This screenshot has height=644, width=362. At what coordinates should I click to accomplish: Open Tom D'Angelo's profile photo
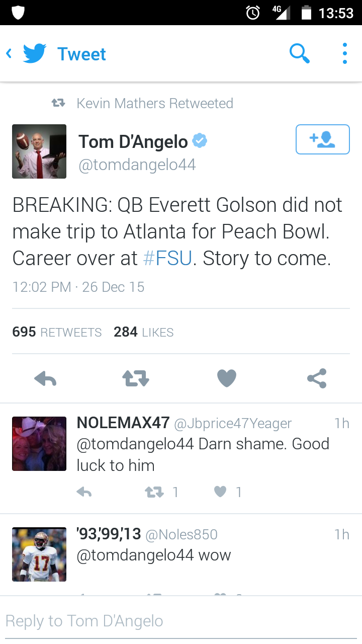pos(39,151)
